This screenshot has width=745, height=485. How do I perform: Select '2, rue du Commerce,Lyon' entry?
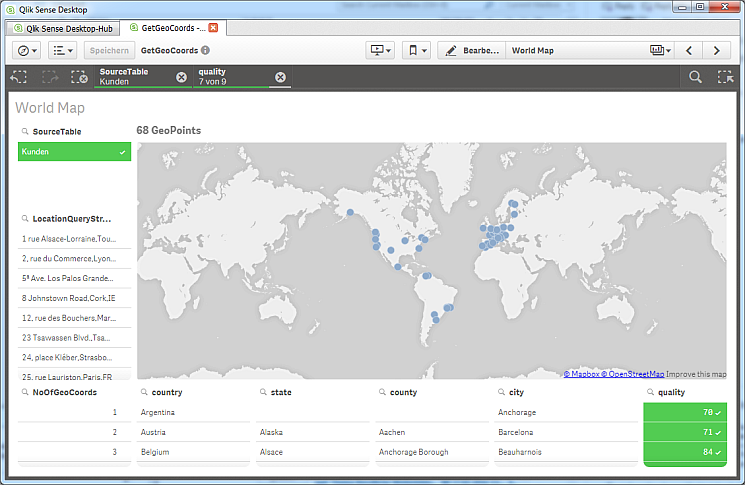75,258
